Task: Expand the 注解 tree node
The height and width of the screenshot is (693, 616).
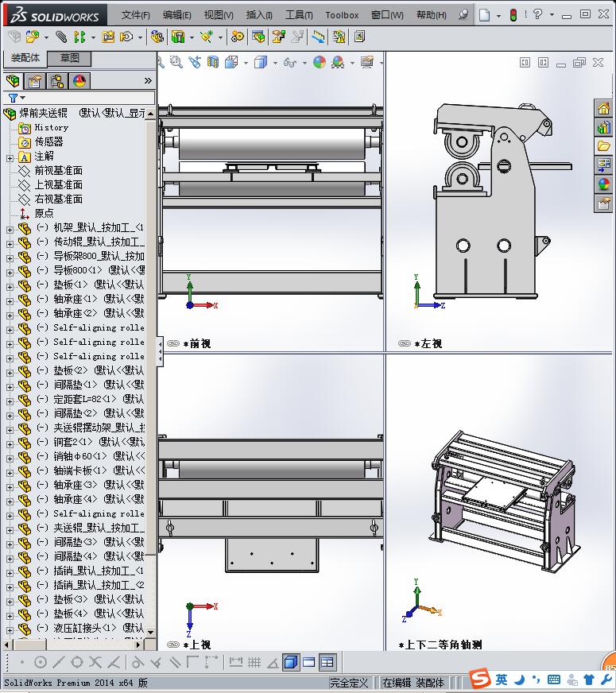Action: point(10,158)
